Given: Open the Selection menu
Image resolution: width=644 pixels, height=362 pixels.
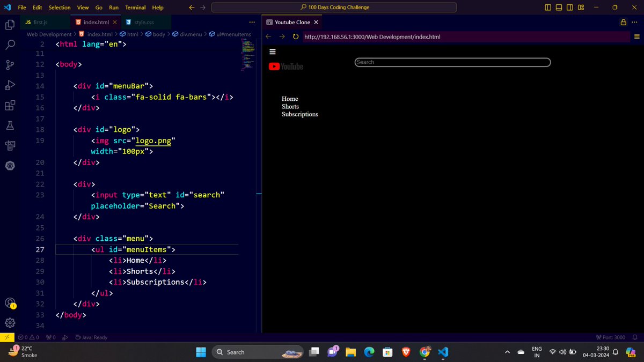Looking at the screenshot, I should click(59, 8).
